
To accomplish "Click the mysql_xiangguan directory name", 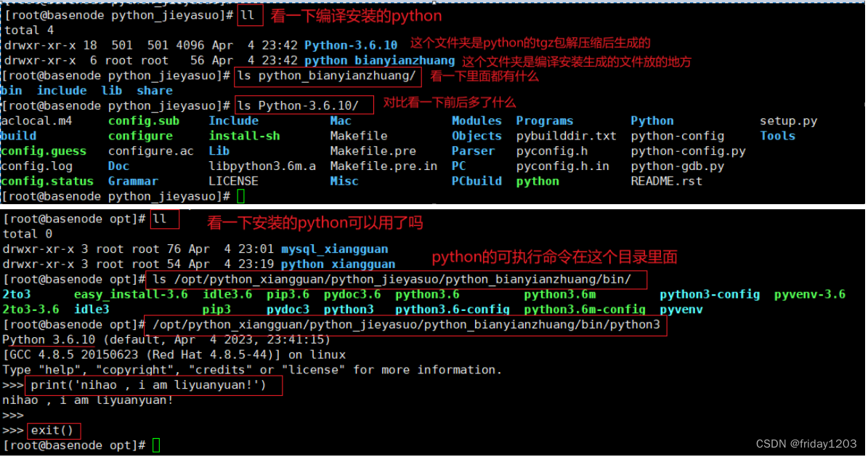I will tap(334, 248).
